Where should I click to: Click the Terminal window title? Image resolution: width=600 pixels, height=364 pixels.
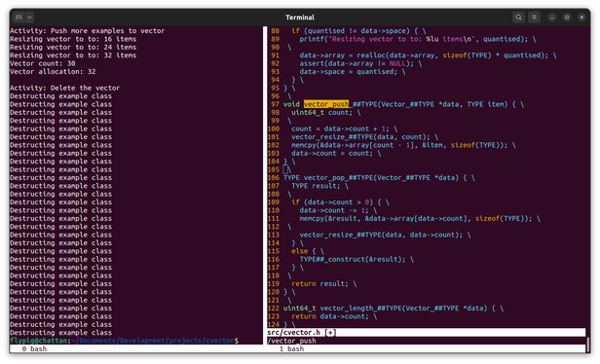[300, 18]
